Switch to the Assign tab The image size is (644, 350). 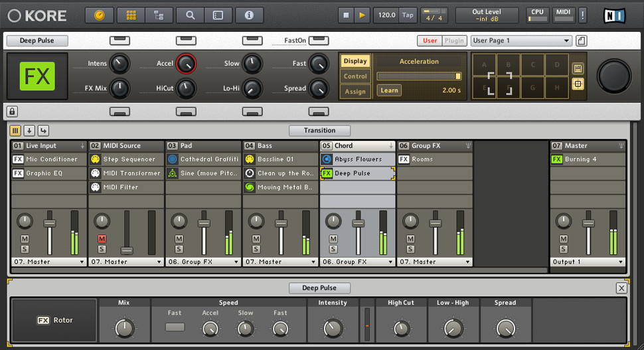(355, 92)
